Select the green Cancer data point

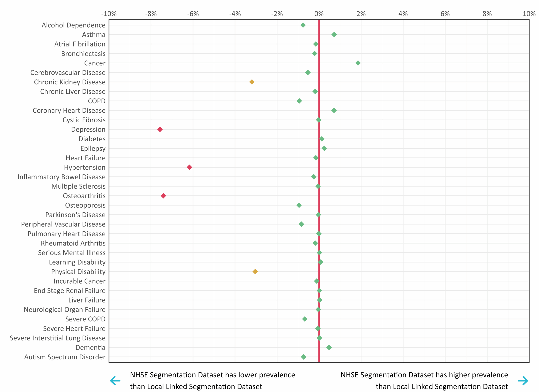click(x=358, y=63)
